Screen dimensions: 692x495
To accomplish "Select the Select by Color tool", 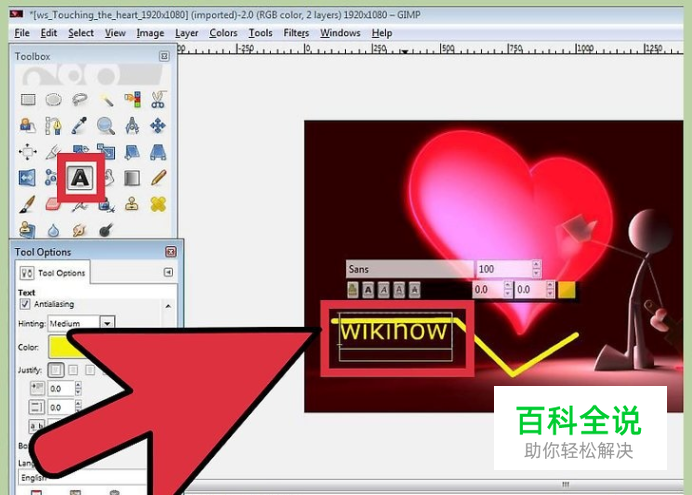I will [132, 99].
